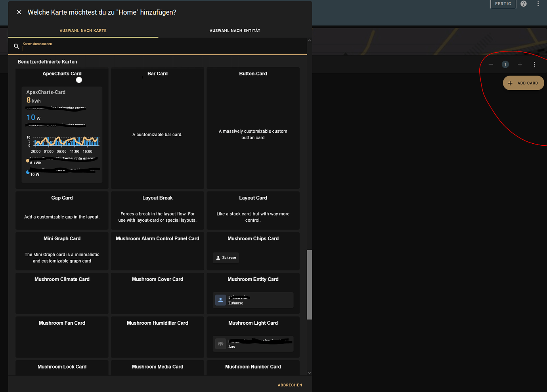The width and height of the screenshot is (547, 392).
Task: Click the plus icon next to badge
Action: [520, 65]
